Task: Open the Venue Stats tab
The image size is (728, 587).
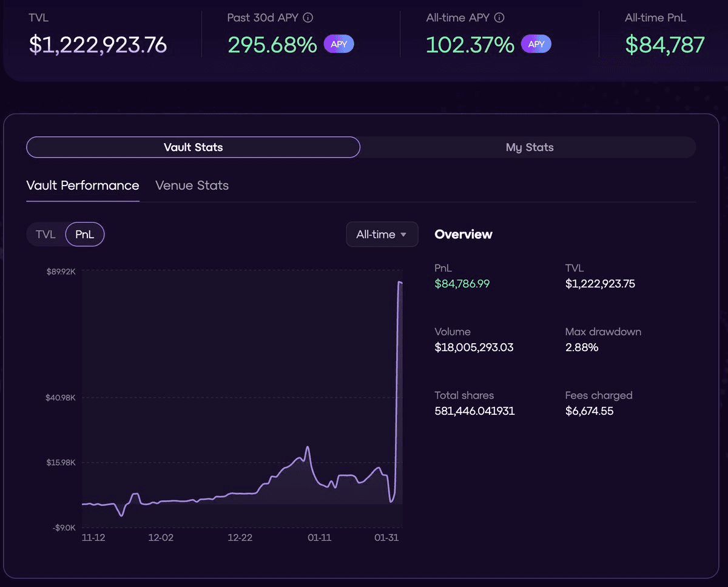Action: pyautogui.click(x=192, y=186)
